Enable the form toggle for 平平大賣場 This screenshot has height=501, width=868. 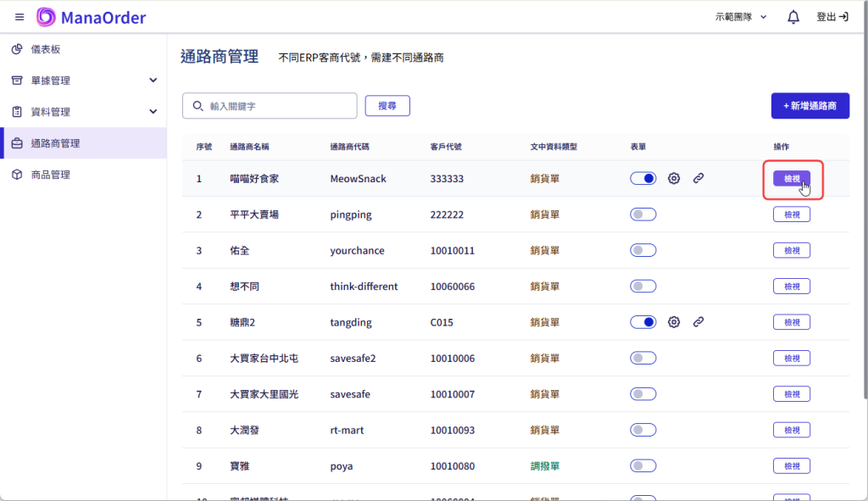pos(643,214)
